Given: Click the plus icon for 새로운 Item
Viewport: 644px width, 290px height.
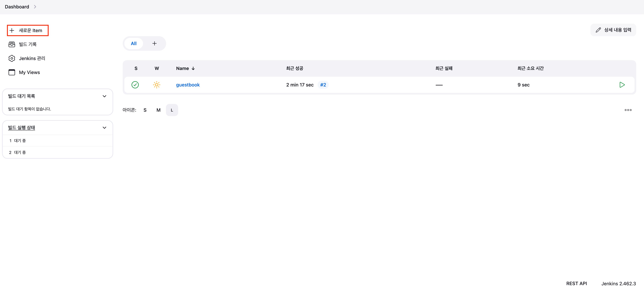Looking at the screenshot, I should pos(12,30).
